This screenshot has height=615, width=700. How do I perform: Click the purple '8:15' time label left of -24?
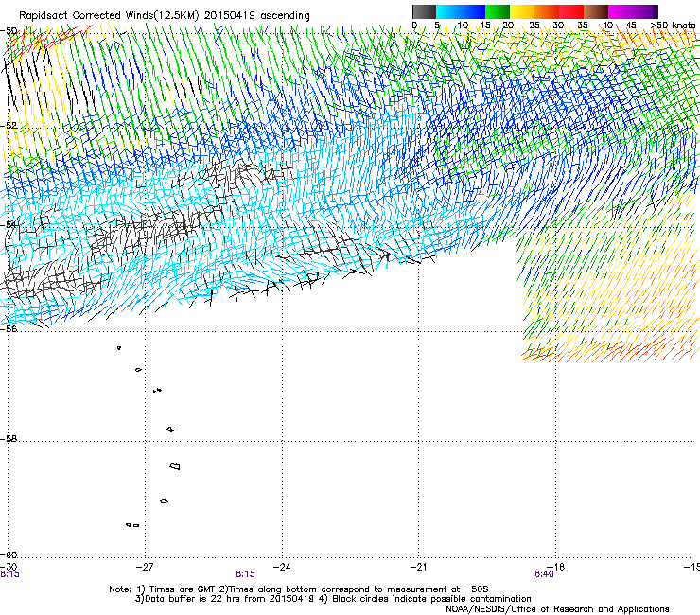246,574
